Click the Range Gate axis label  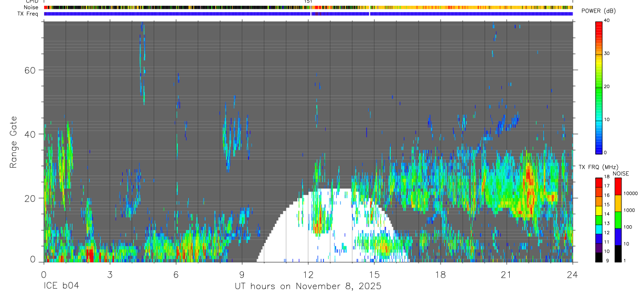click(x=14, y=142)
